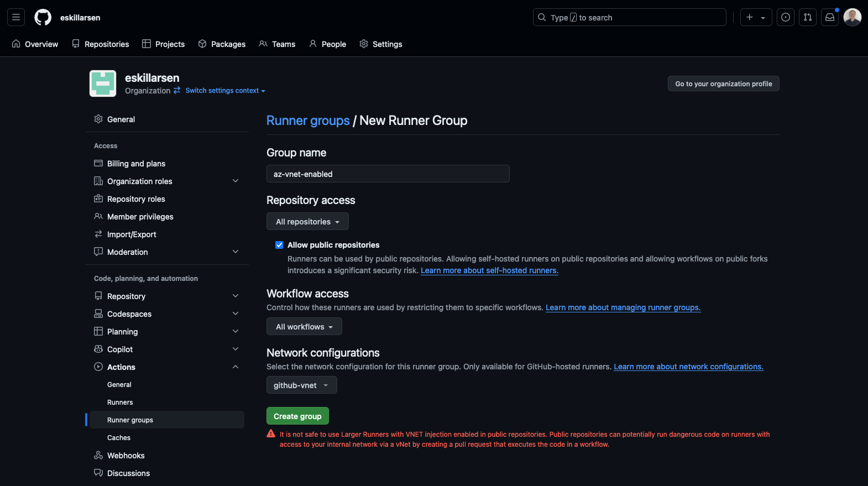Click the Moderation report icon

point(98,252)
